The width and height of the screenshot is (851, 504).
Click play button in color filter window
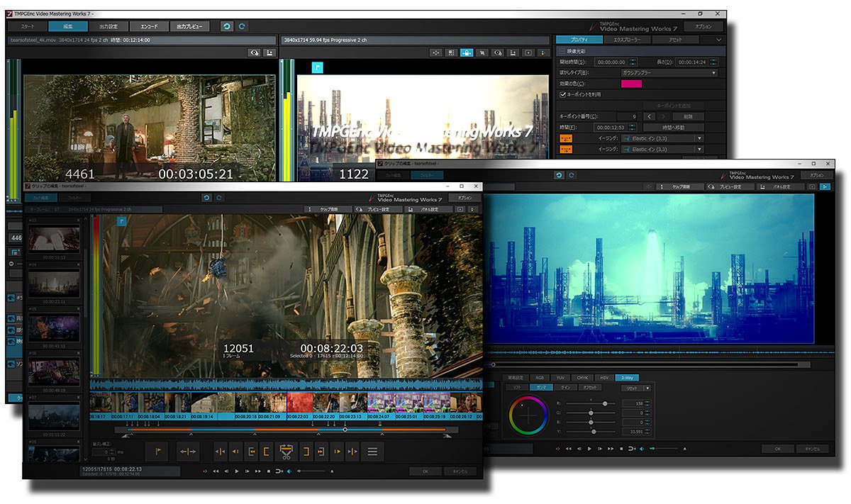tap(589, 449)
